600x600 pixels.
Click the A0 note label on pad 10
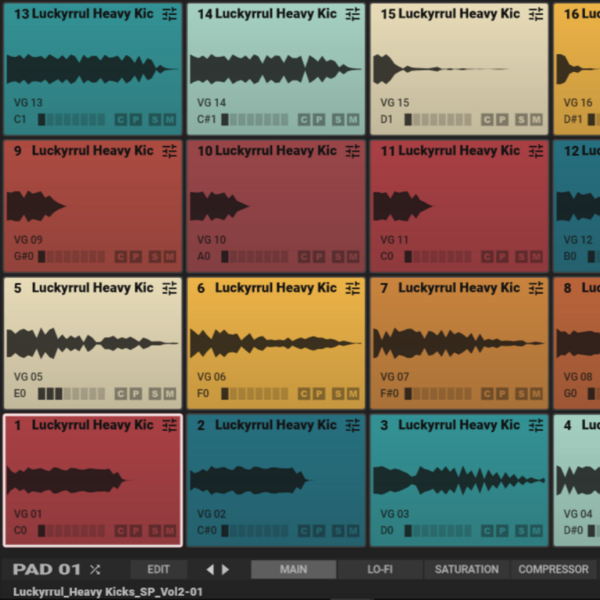point(204,256)
